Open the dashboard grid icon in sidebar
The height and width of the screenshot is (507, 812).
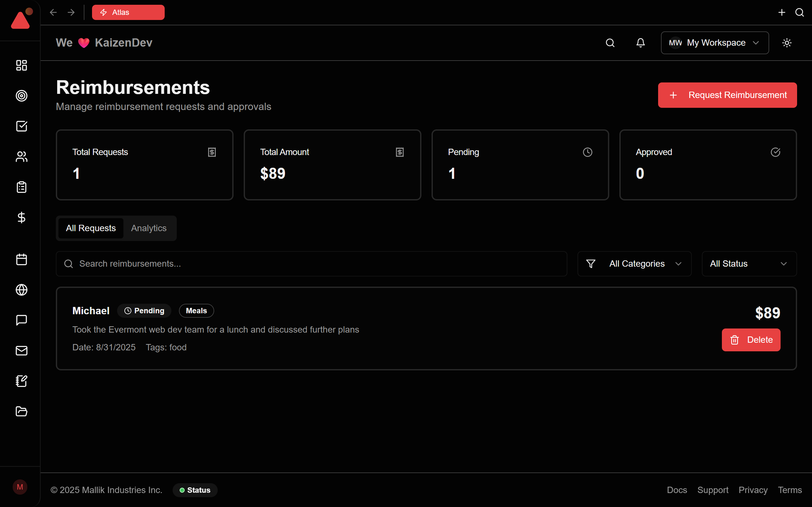click(22, 65)
